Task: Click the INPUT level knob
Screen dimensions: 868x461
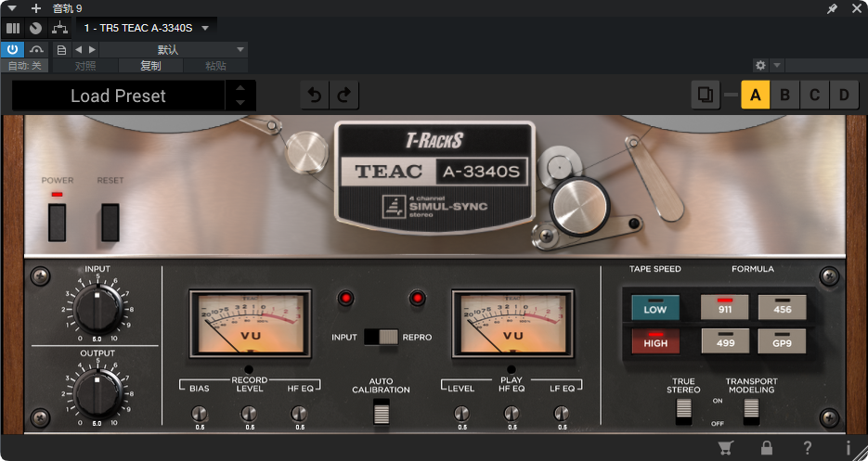Action: tap(98, 310)
